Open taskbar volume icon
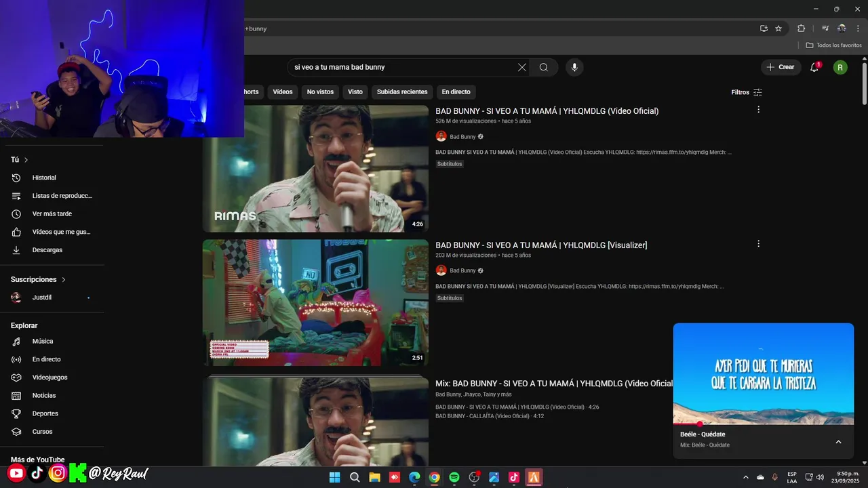868x488 pixels. point(821,477)
